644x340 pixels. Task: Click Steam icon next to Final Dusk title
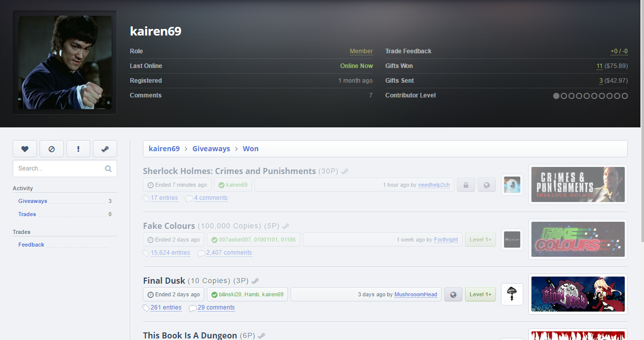255,281
